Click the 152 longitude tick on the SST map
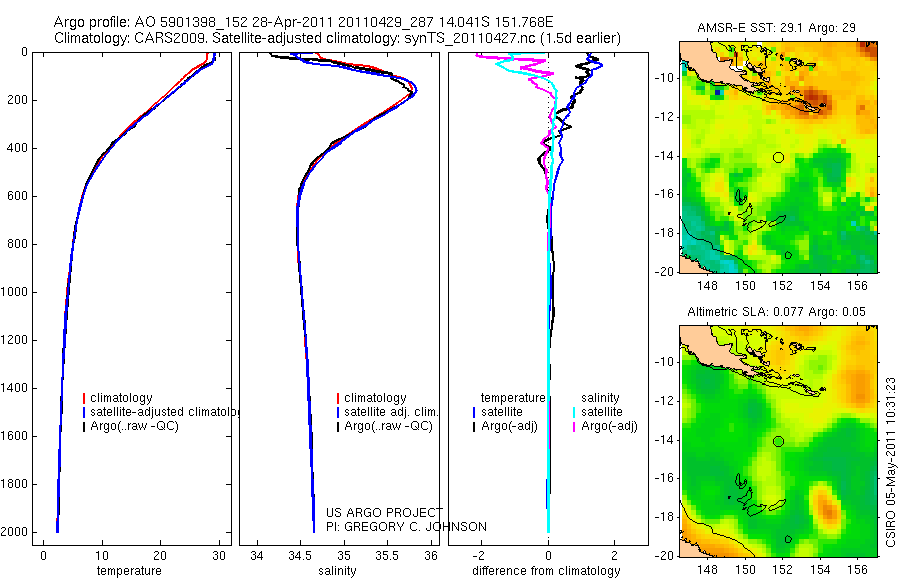The height and width of the screenshot is (580, 900). [782, 285]
